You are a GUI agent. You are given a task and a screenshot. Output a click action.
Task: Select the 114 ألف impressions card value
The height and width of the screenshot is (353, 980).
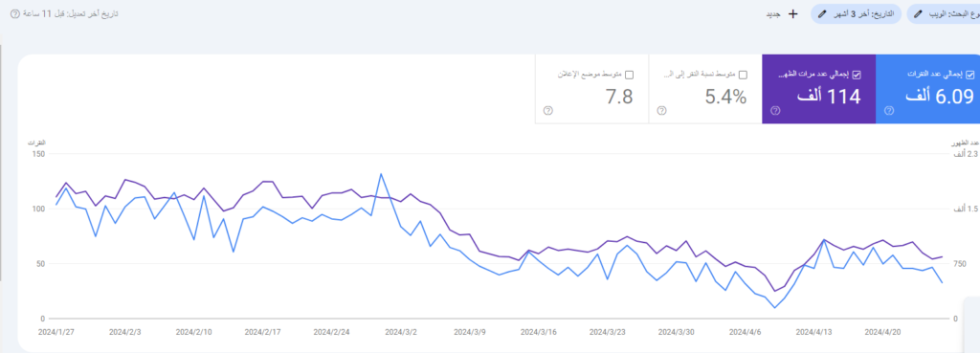tap(829, 97)
